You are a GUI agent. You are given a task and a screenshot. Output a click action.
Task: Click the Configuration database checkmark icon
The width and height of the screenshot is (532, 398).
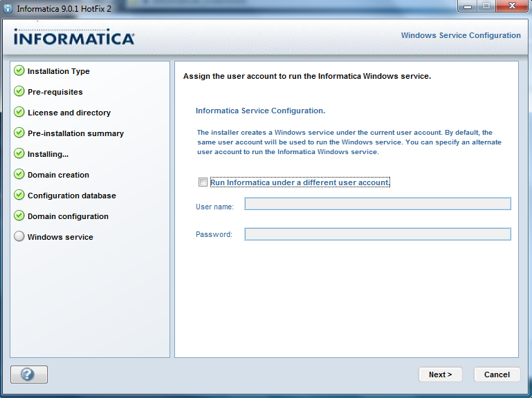[x=19, y=196]
